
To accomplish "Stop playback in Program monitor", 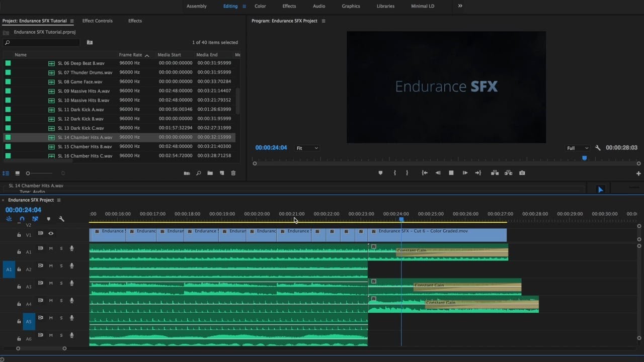I will [451, 173].
